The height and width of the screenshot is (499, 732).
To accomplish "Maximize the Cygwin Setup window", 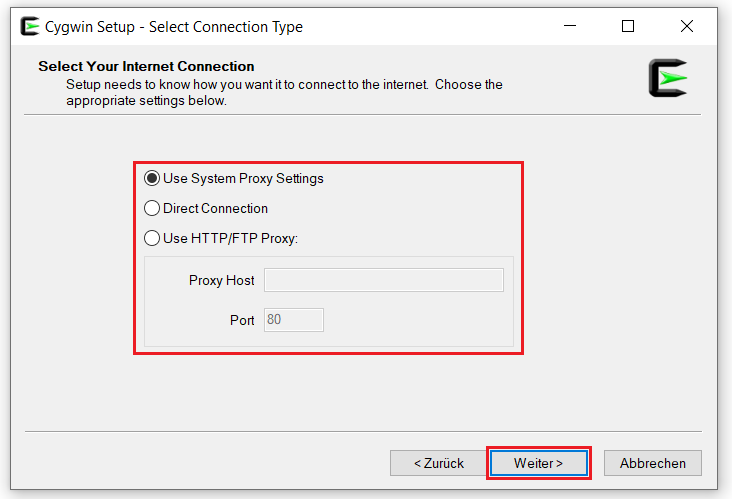I will pyautogui.click(x=628, y=27).
